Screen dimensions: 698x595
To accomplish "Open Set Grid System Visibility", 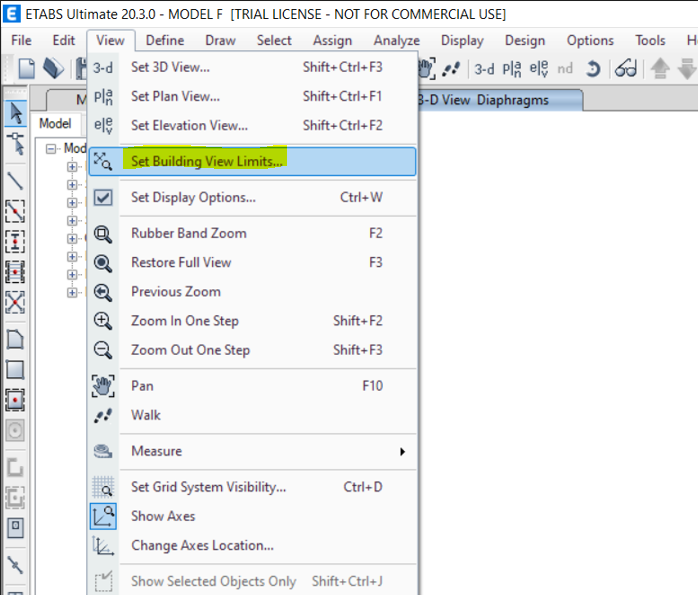I will tap(252, 487).
